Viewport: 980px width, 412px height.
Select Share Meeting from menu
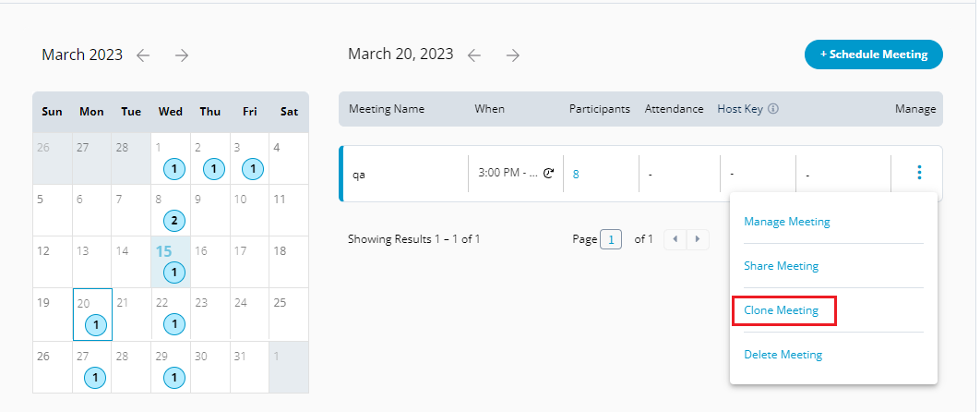[x=781, y=266]
